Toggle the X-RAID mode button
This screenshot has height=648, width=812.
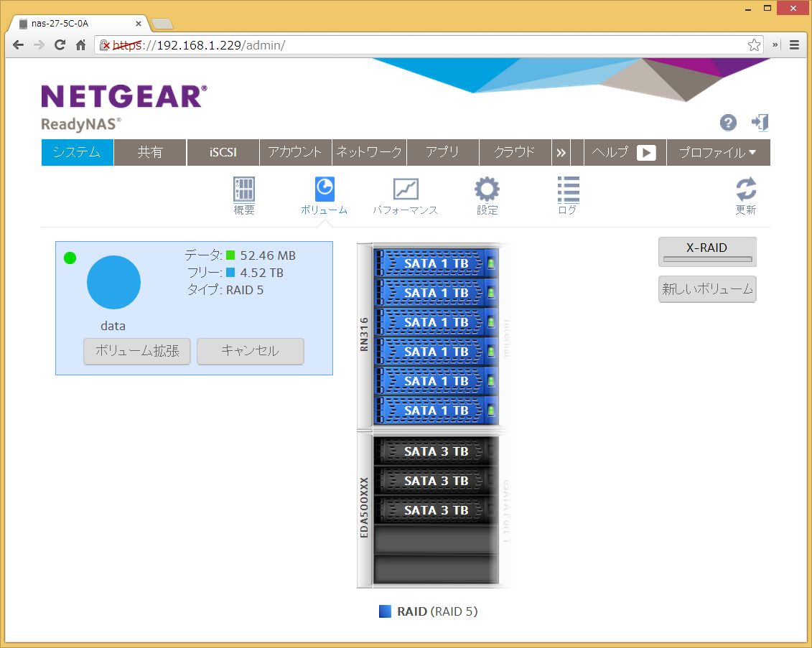(x=707, y=251)
